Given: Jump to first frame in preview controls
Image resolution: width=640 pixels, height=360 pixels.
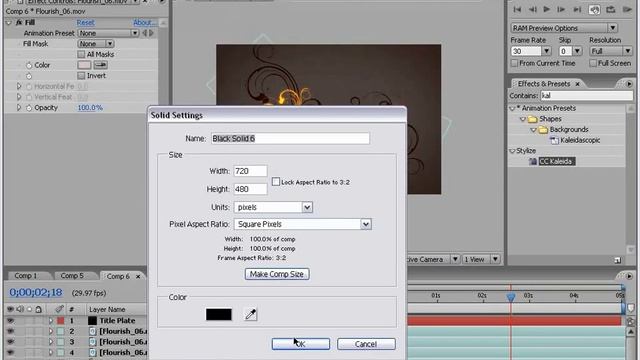Looking at the screenshot, I should (x=517, y=9).
